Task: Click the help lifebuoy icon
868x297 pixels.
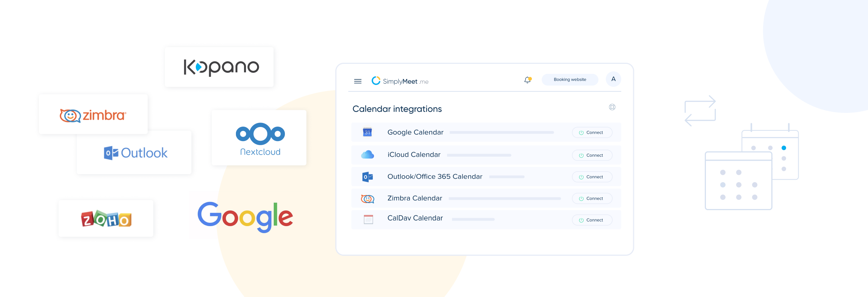Action: [x=612, y=107]
